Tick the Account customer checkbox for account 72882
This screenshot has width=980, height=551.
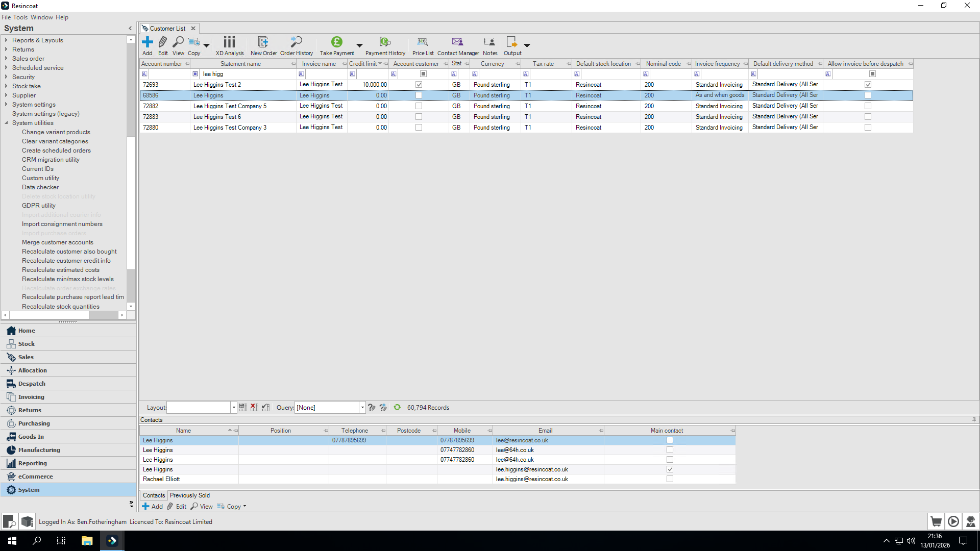(419, 106)
